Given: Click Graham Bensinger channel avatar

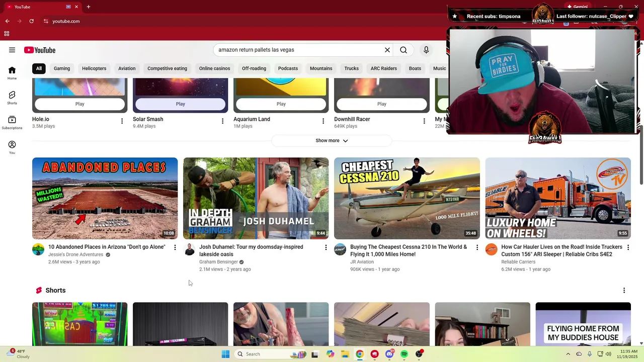Looking at the screenshot, I should 189,249.
